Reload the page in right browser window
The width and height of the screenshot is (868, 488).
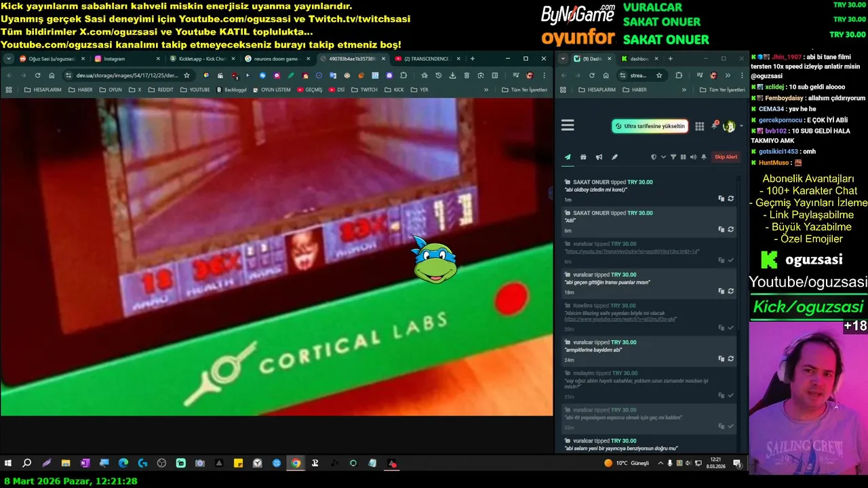591,75
